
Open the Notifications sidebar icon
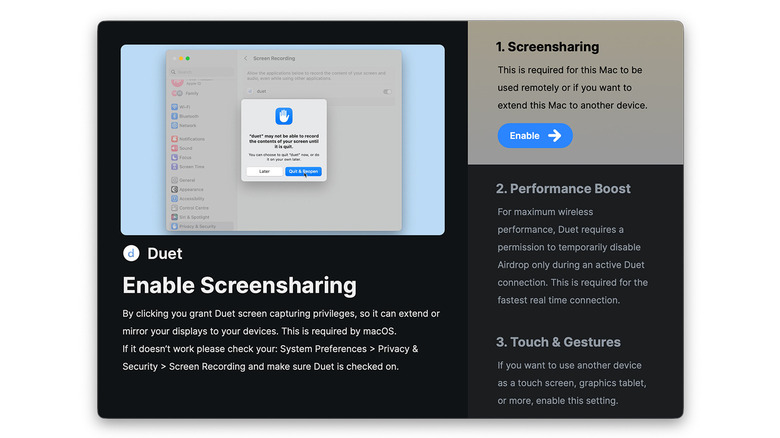click(x=175, y=139)
